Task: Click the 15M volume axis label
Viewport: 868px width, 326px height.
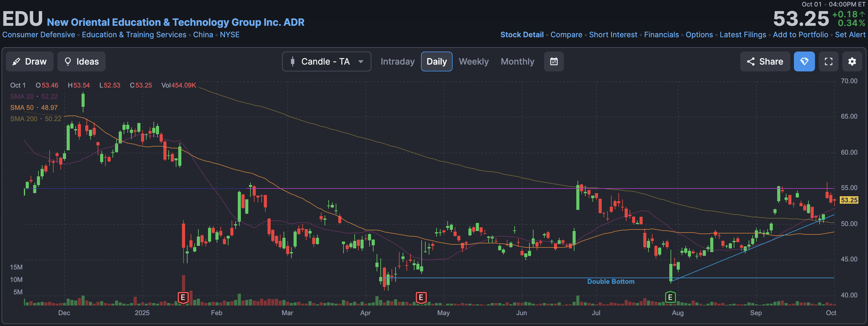Action: (x=16, y=267)
